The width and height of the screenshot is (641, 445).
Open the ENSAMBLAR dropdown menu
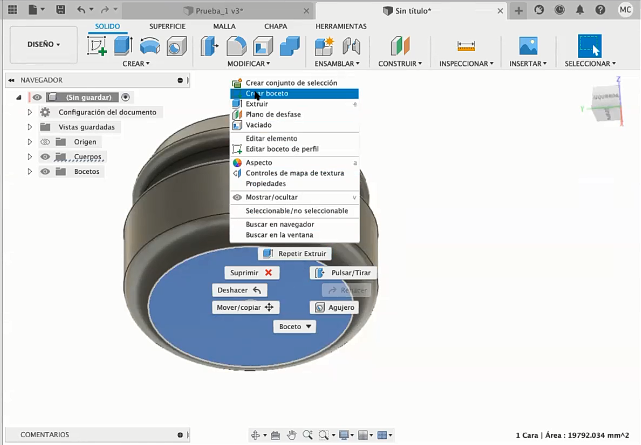(x=337, y=64)
